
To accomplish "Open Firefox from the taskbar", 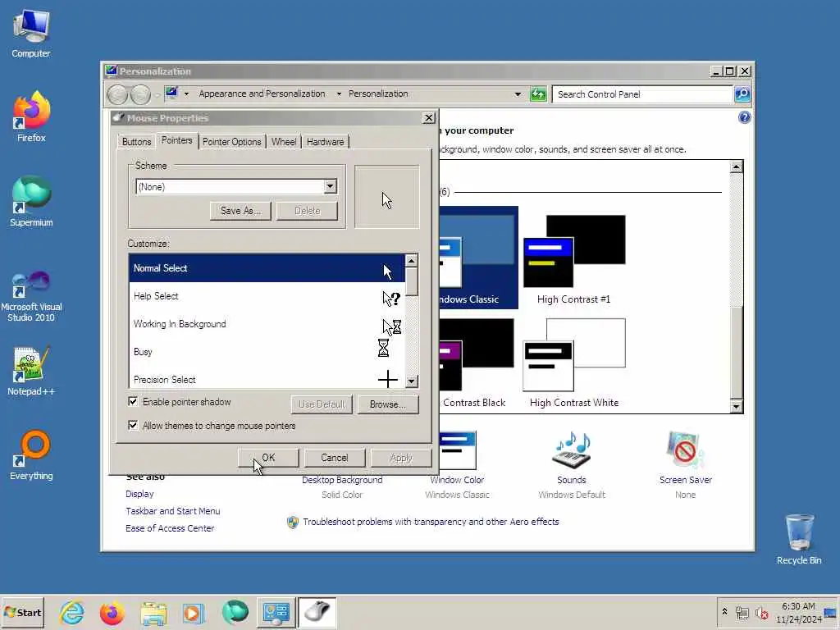I will click(112, 612).
